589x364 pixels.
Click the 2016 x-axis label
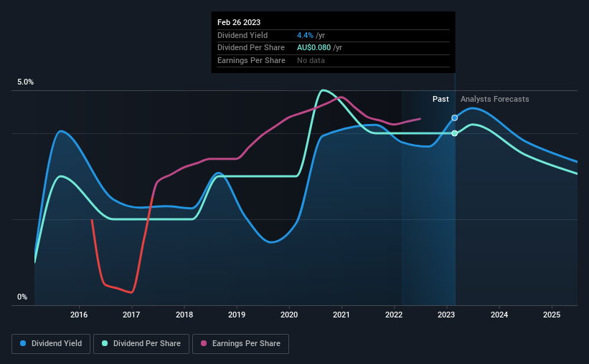tap(79, 315)
